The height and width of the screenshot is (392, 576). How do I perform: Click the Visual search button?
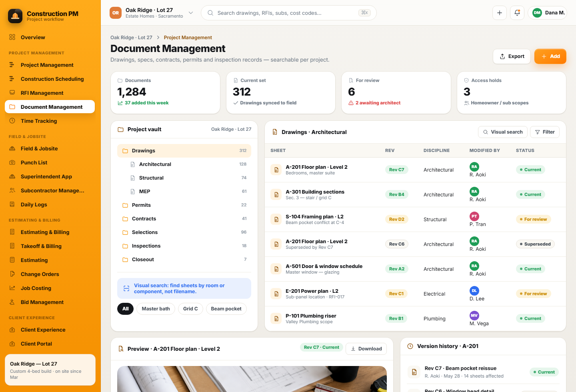point(503,132)
